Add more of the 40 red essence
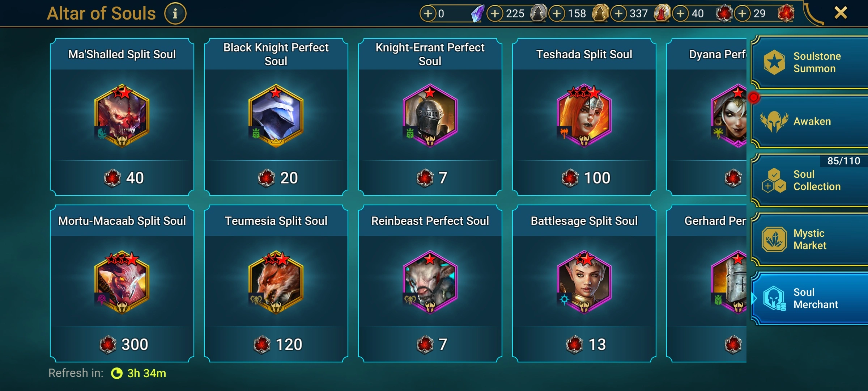868x391 pixels. [x=680, y=14]
